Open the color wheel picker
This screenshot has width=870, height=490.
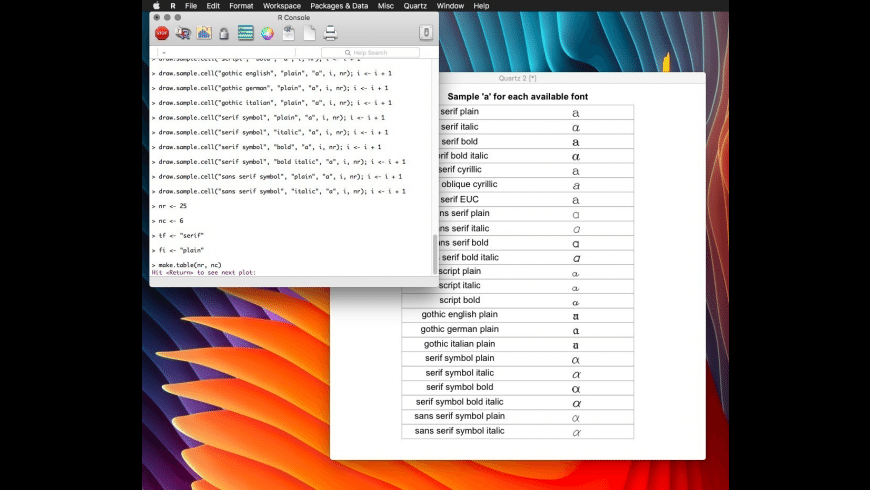(267, 33)
